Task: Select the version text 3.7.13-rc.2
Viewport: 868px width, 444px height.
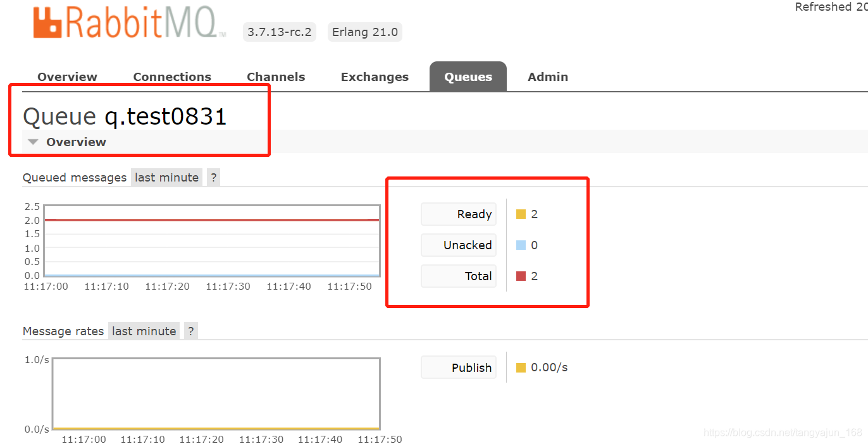Action: (x=280, y=32)
